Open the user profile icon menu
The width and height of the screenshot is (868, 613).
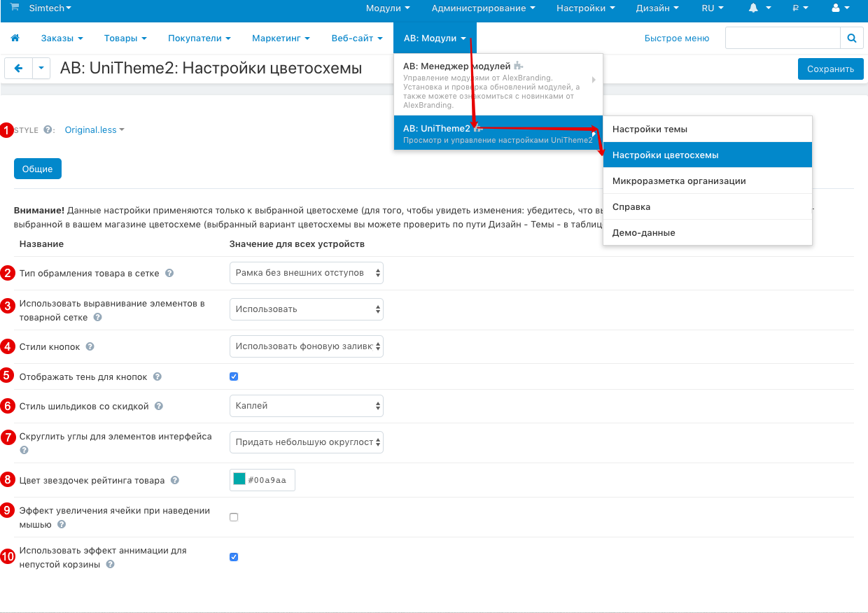[835, 8]
